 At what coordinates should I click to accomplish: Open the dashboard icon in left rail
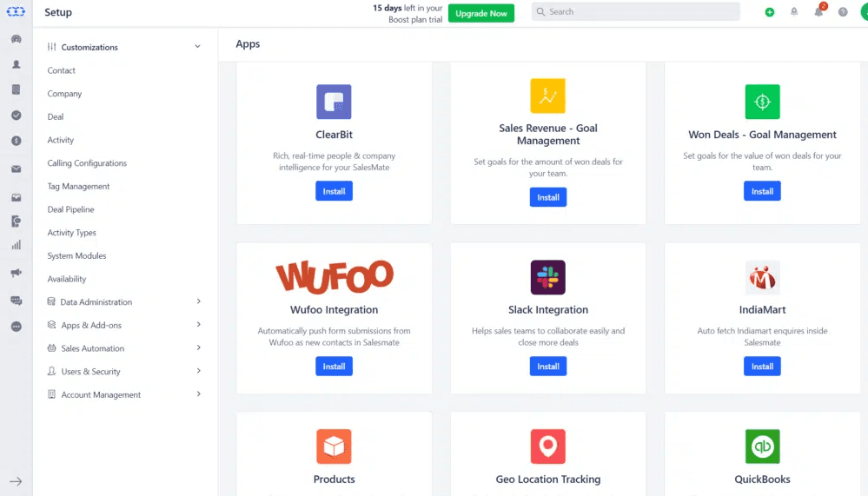pos(16,39)
